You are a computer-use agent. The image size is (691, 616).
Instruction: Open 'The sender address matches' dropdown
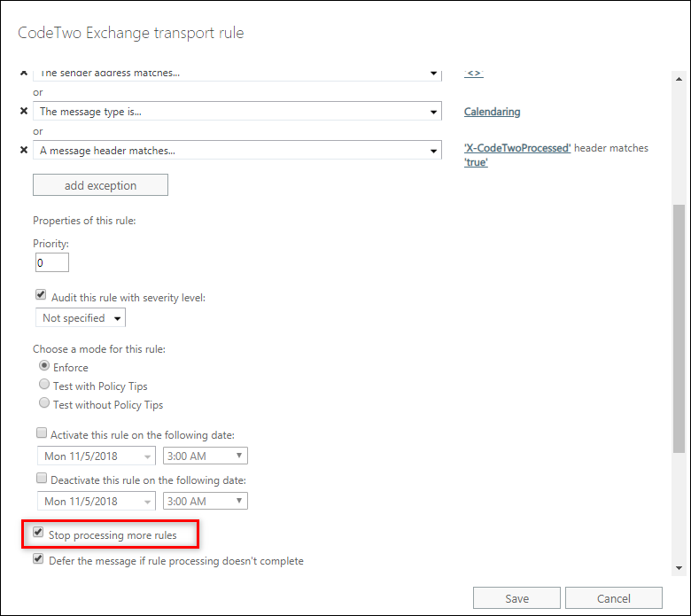pos(237,75)
